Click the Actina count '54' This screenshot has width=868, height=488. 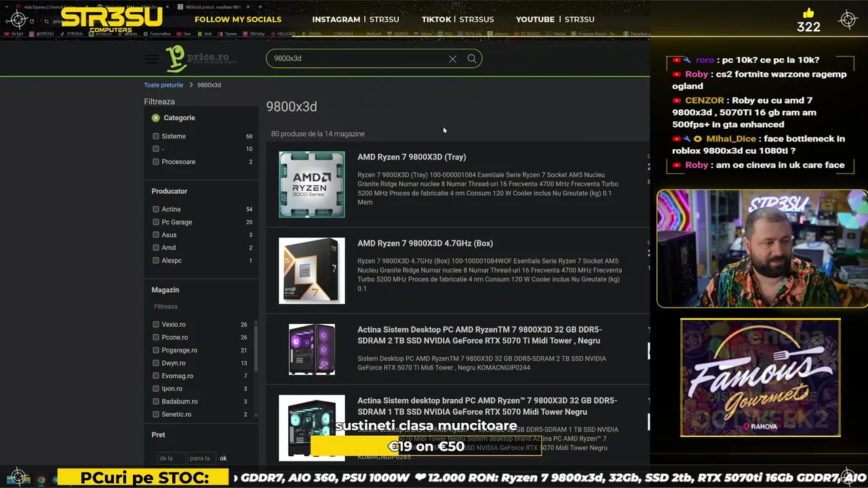249,209
